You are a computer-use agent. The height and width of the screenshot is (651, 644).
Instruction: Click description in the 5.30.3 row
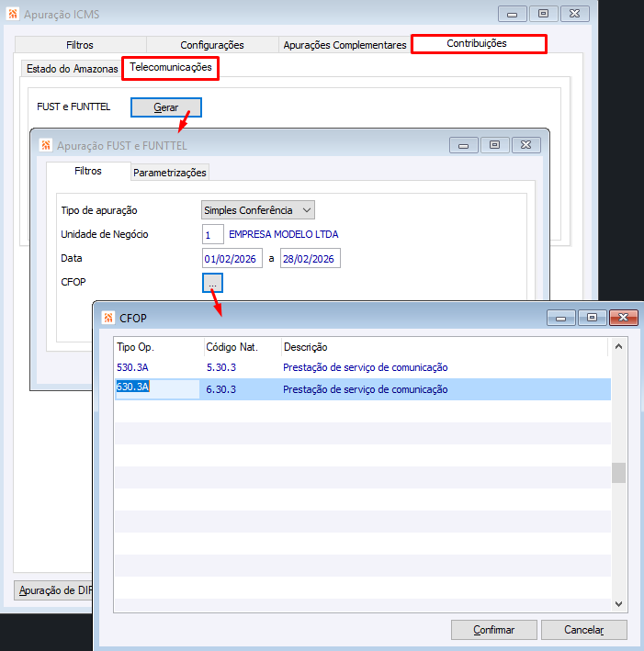(366, 367)
